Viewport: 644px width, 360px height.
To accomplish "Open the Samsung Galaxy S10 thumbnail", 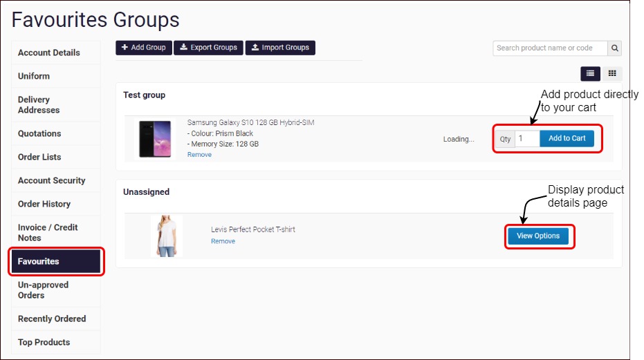I will click(x=154, y=139).
